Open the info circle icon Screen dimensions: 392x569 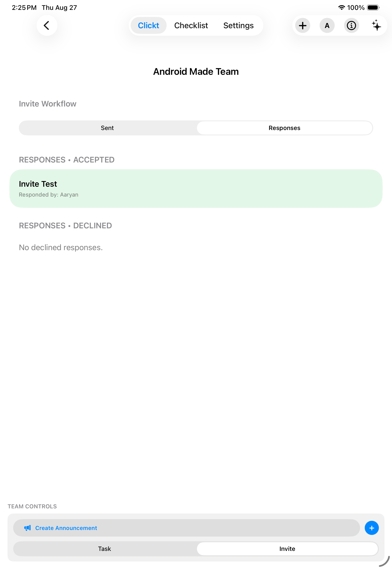coord(351,25)
